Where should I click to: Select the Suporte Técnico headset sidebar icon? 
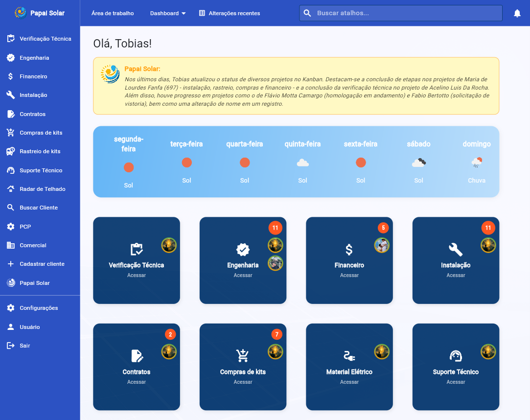tap(11, 170)
